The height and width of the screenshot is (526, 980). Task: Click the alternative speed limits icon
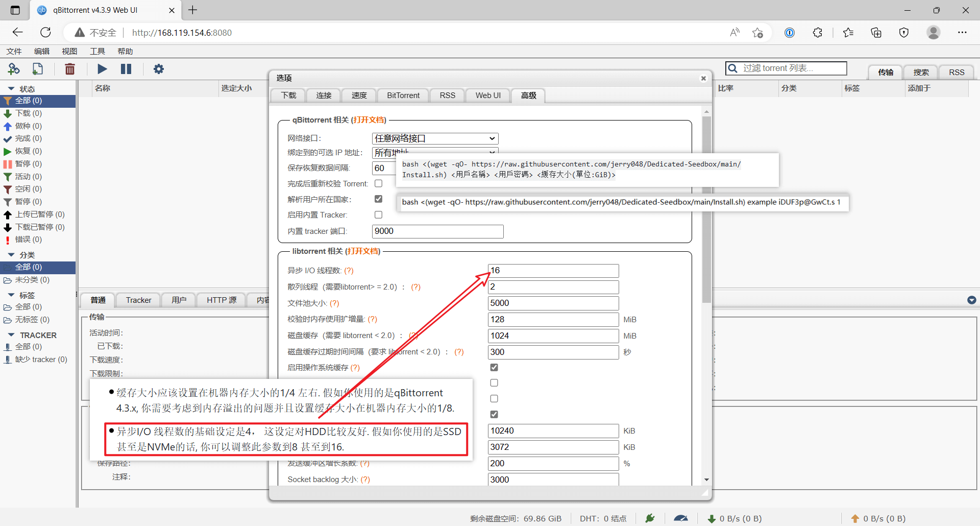pos(680,518)
